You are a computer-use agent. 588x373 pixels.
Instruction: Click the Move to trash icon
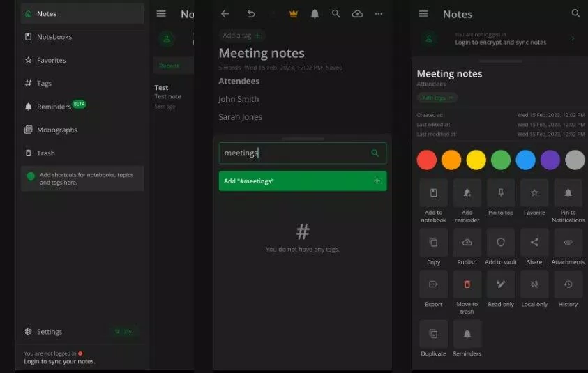pyautogui.click(x=467, y=284)
